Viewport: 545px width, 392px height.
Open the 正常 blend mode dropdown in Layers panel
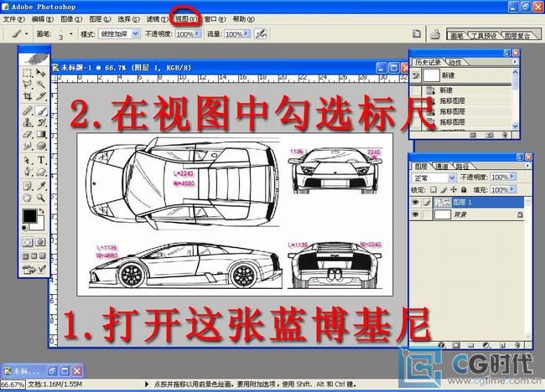tap(433, 178)
